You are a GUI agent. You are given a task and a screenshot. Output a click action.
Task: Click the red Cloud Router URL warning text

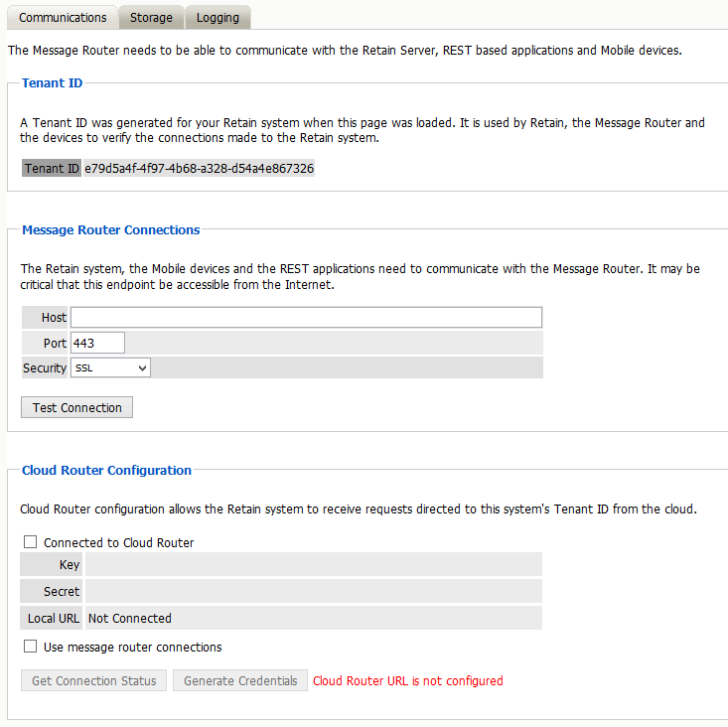tap(407, 681)
